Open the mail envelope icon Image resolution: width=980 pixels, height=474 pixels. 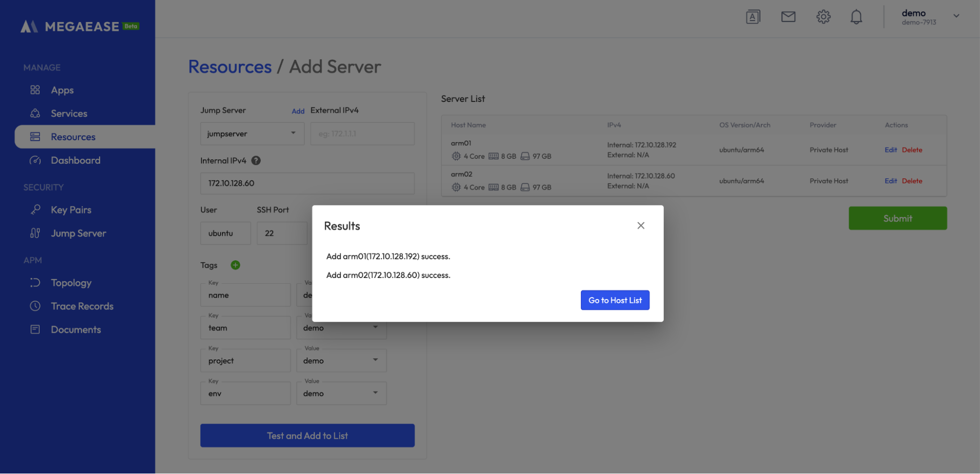pyautogui.click(x=788, y=17)
